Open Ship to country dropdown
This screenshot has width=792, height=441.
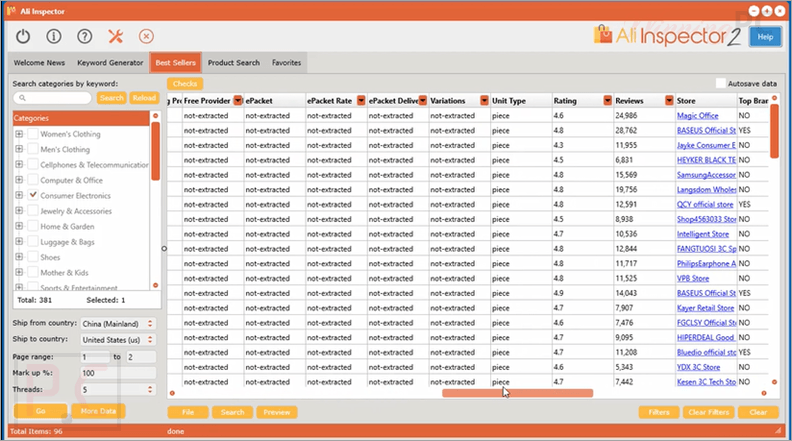pos(118,339)
